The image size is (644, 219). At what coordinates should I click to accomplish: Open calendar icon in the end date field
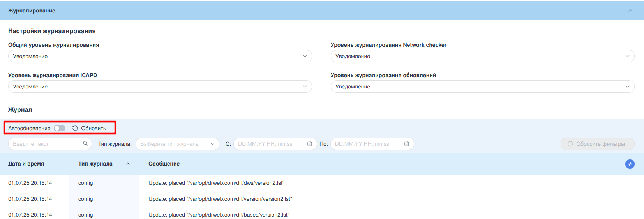(x=406, y=144)
